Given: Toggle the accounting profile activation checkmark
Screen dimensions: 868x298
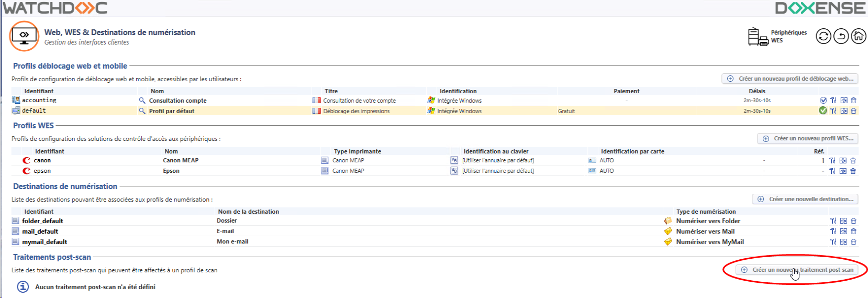Looking at the screenshot, I should 823,101.
